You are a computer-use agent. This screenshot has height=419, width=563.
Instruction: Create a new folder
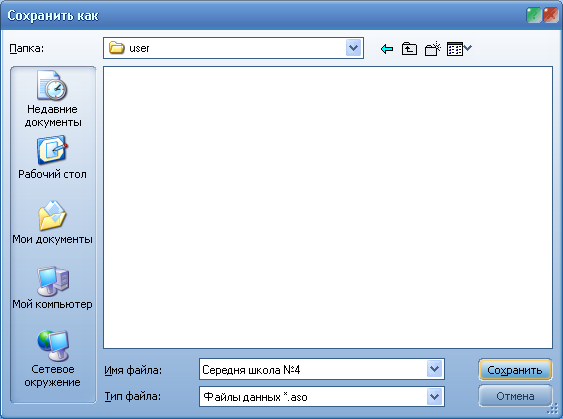432,48
